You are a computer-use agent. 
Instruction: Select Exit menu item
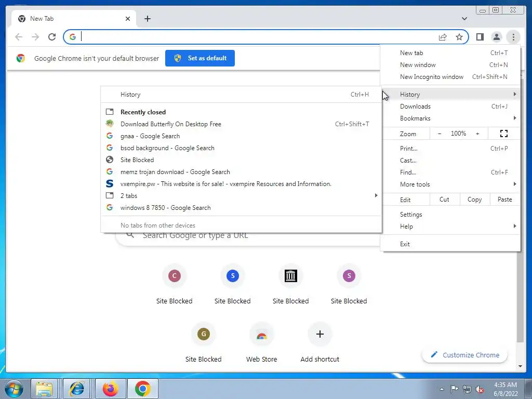coord(450,244)
